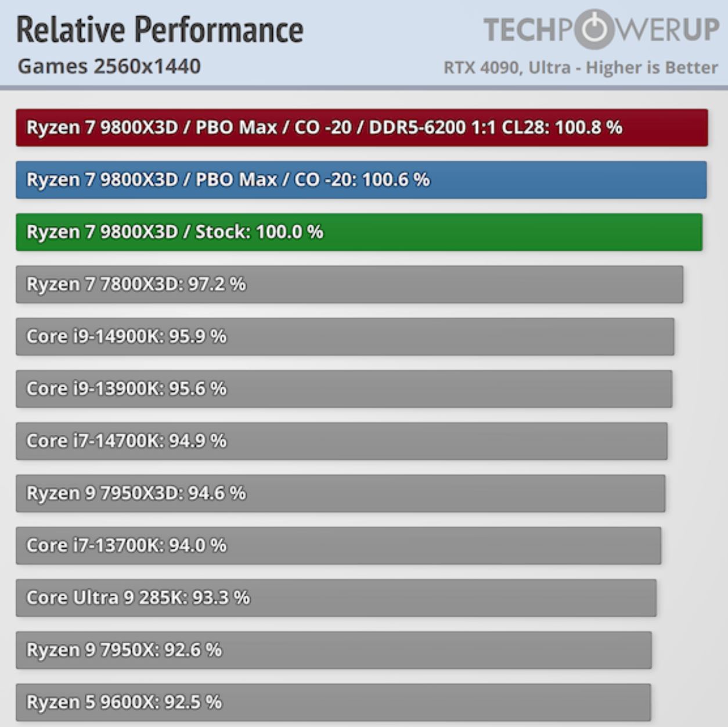Click the green Ryzen 7 9800X3D Stock bar

[x=358, y=232]
